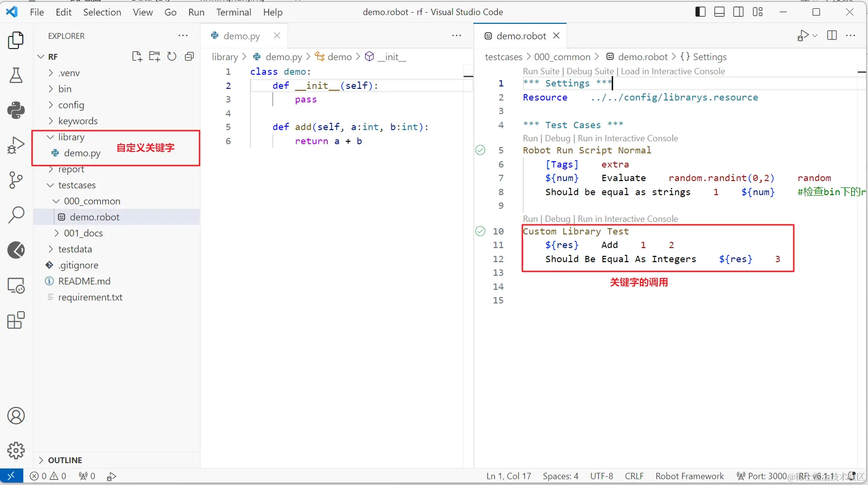Viewport: 868px width, 485px height.
Task: Show errors and warnings problems count
Action: (48, 476)
